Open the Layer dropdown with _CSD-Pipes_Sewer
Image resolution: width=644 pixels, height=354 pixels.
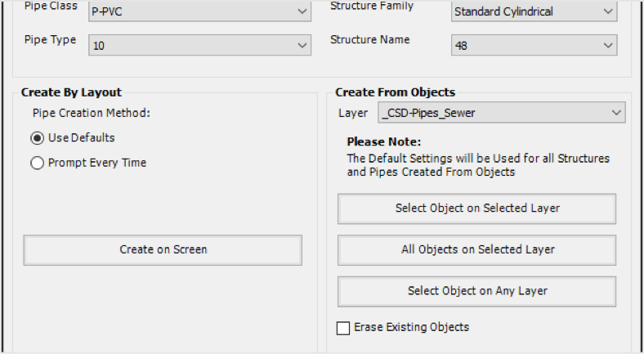click(502, 113)
